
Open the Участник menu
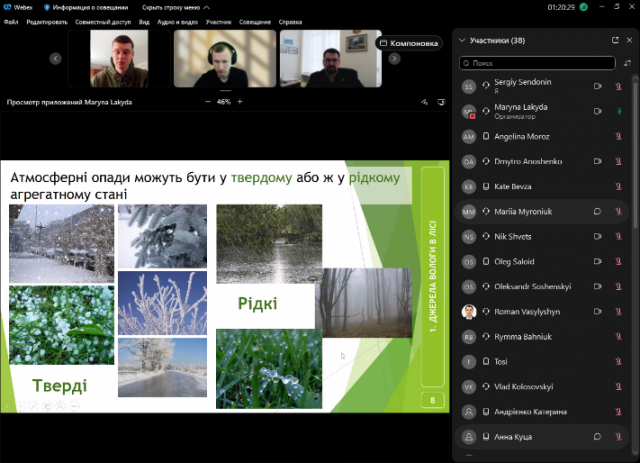pos(218,22)
